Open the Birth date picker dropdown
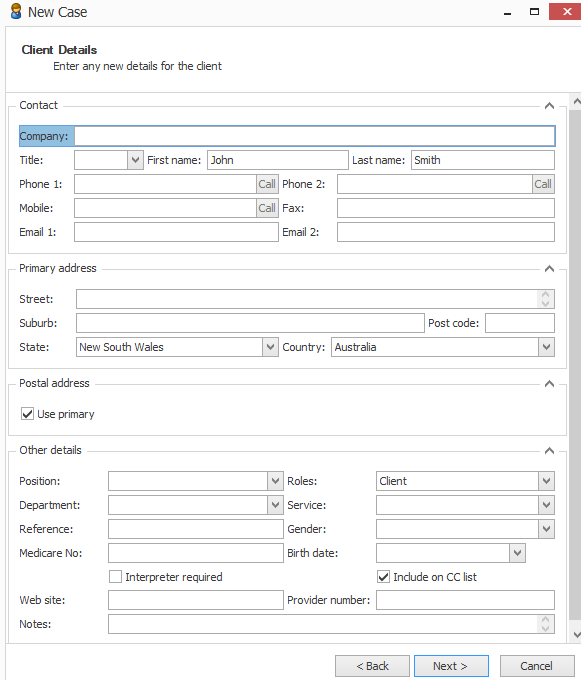Viewport: 581px width, 680px height. [x=517, y=553]
